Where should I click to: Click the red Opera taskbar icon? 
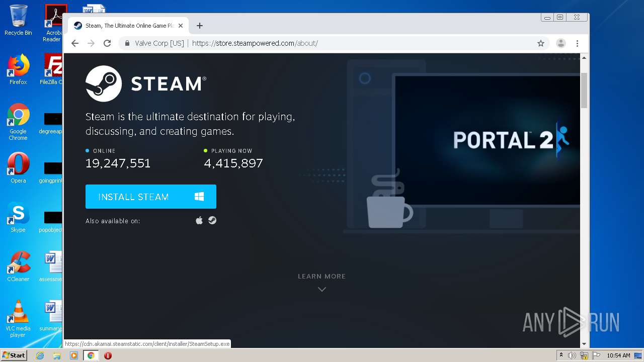(108, 355)
